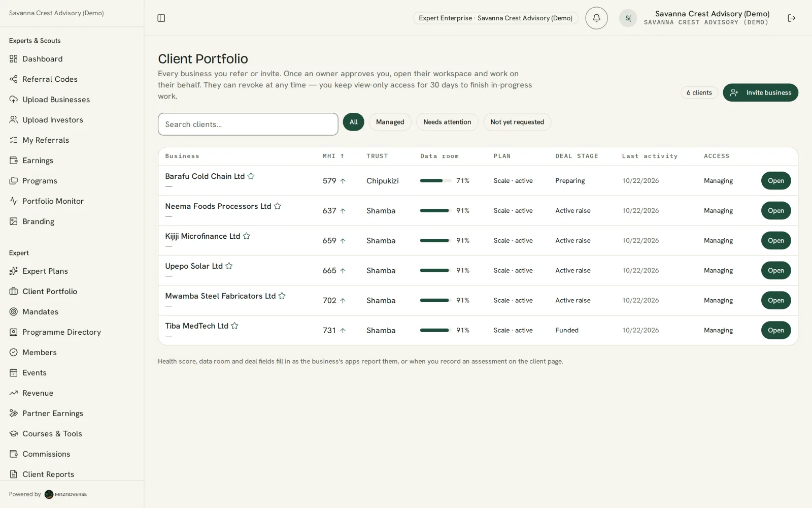Star Mwamba Steel Fabricators Ltd
The width and height of the screenshot is (812, 508).
point(282,296)
